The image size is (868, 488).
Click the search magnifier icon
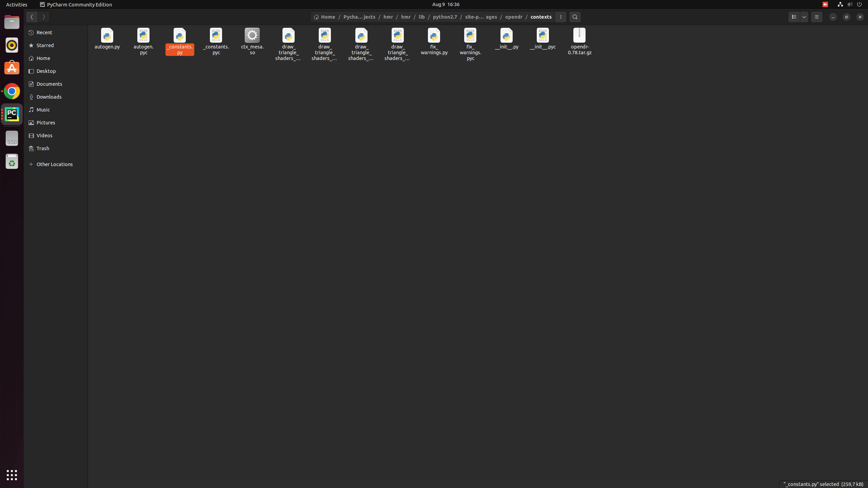tap(575, 17)
